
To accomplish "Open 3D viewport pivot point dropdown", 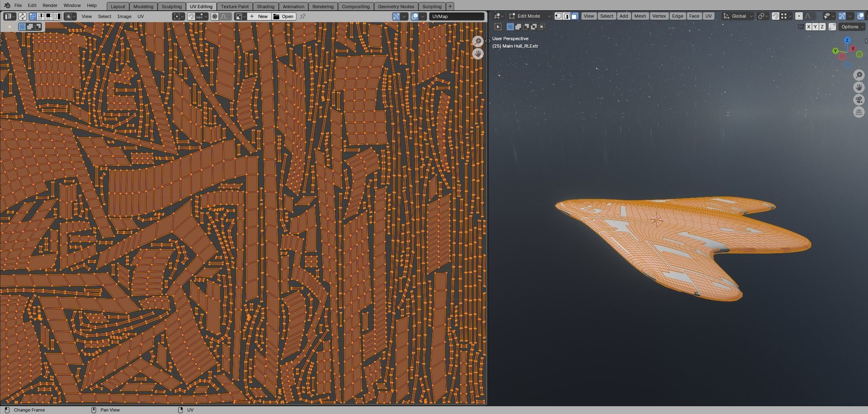I will tap(762, 16).
